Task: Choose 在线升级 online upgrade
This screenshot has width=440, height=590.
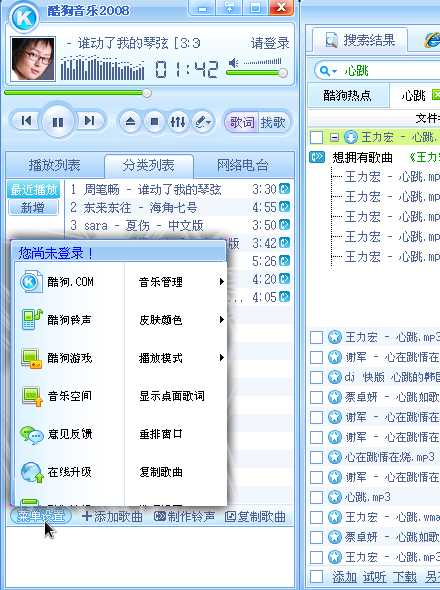Action: [x=70, y=472]
